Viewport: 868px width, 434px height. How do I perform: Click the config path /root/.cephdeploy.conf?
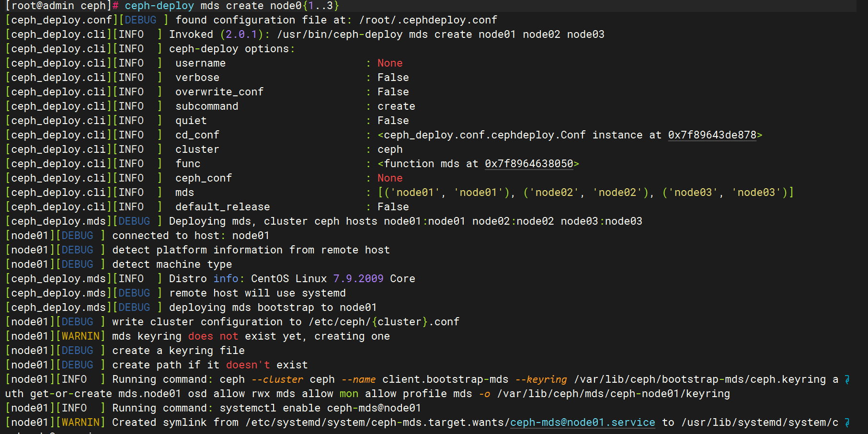[428, 20]
